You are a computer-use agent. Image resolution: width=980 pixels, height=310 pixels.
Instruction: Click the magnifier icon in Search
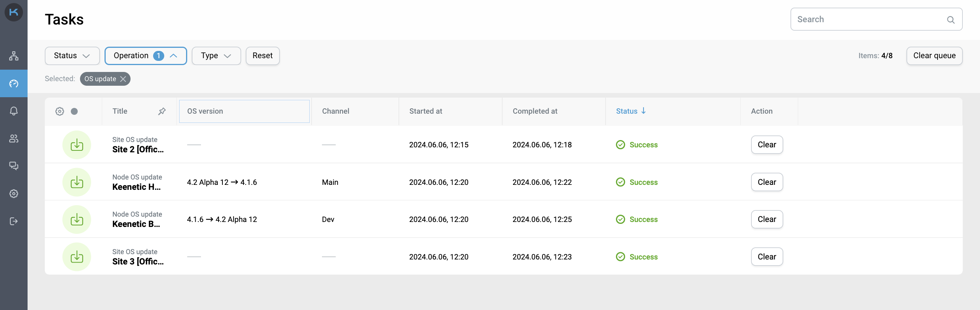pyautogui.click(x=951, y=20)
